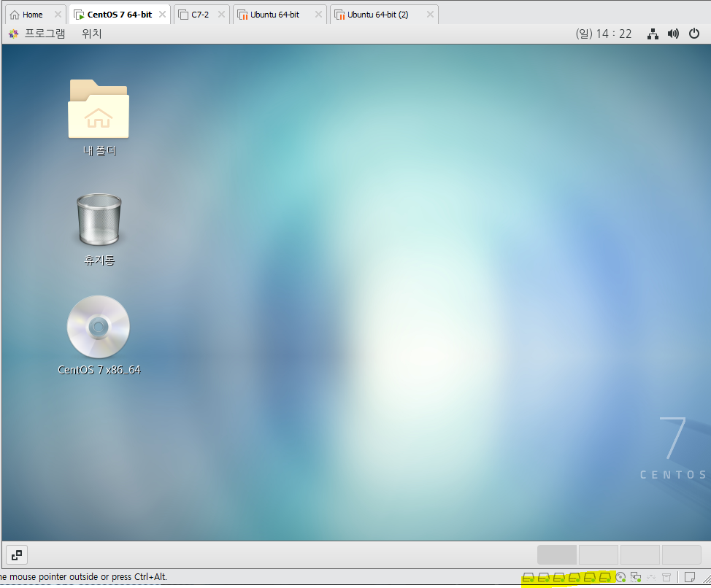Click the clock showing (일) 14:22
The height and width of the screenshot is (588, 711).
click(604, 34)
